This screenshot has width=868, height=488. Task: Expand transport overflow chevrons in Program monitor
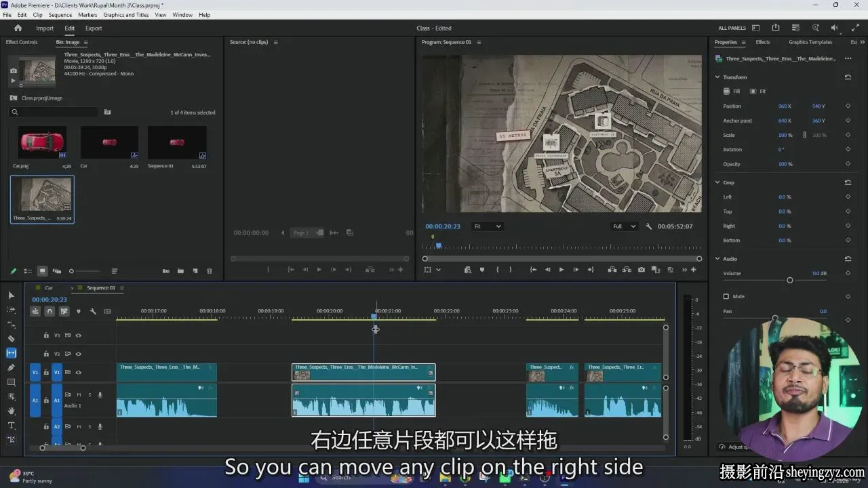click(x=684, y=270)
